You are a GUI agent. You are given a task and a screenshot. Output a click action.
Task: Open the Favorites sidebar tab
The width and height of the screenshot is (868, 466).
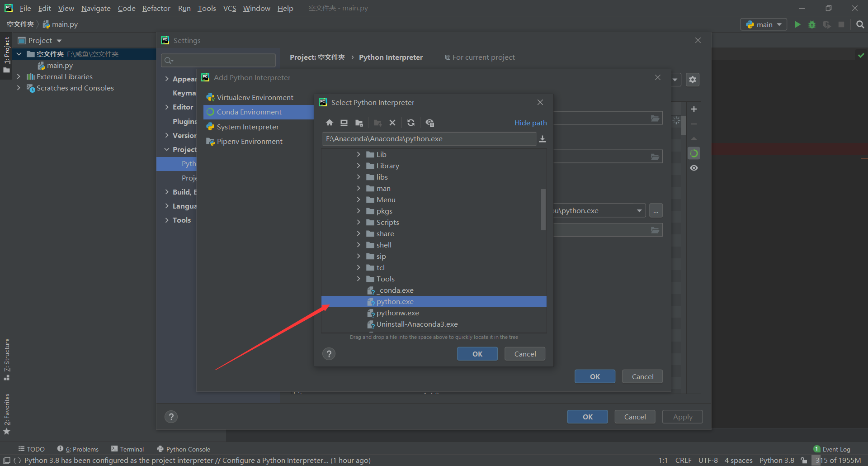coord(6,414)
